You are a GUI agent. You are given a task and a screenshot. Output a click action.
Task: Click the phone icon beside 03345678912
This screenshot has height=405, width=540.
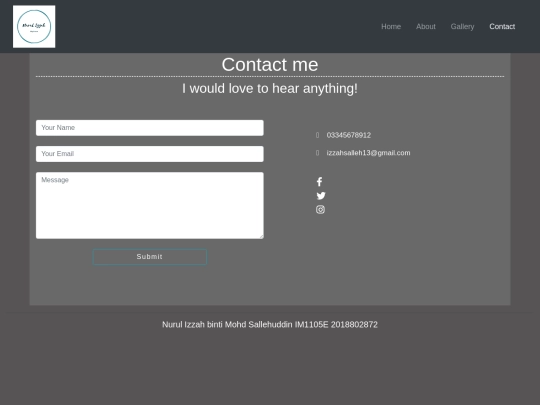coord(318,135)
